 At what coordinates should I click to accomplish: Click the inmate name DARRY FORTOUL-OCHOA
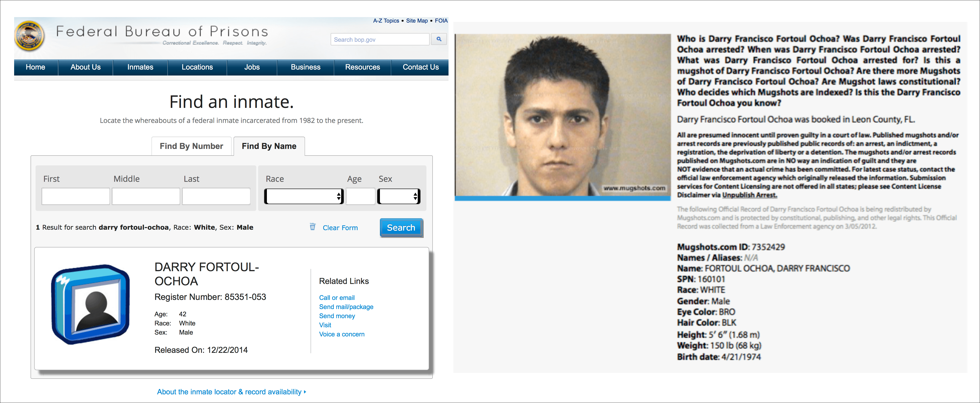coord(206,274)
